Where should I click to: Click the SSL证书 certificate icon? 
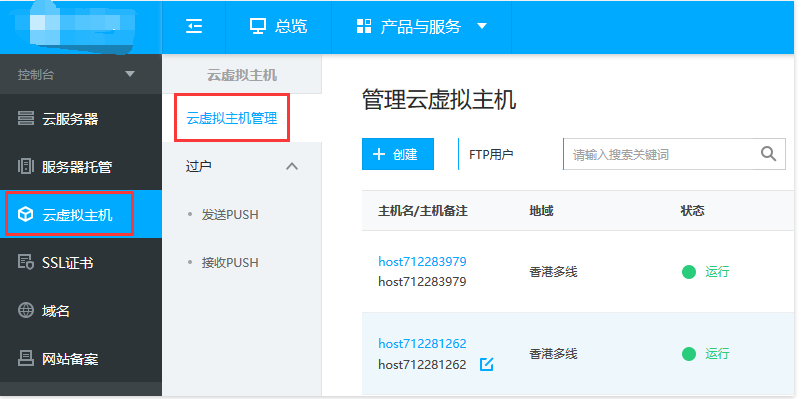click(26, 263)
